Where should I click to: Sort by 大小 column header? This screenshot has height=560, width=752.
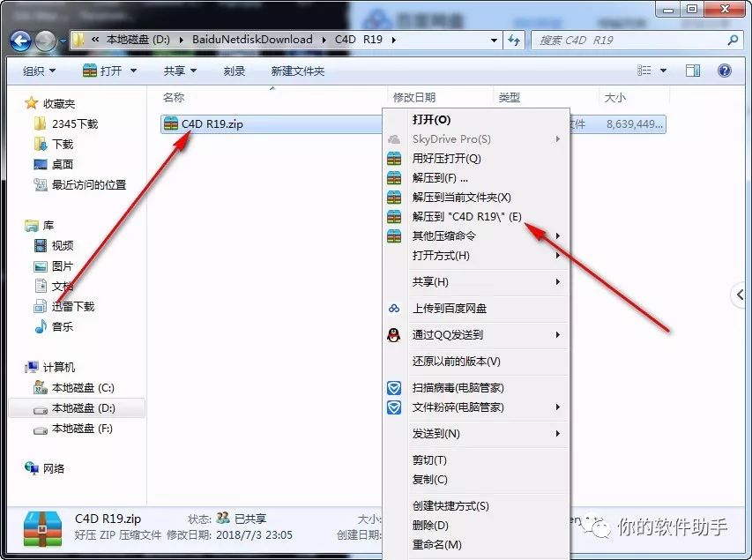[x=614, y=97]
